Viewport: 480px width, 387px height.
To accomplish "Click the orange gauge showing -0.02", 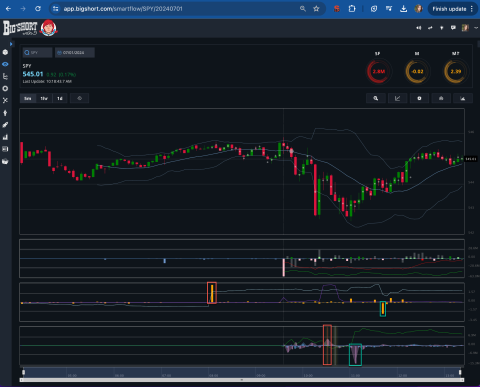I will pyautogui.click(x=417, y=71).
